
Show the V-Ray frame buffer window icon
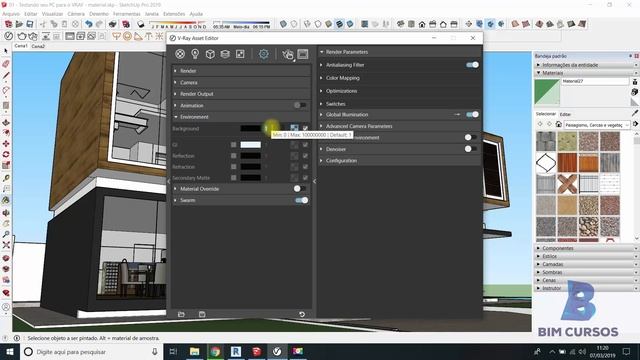point(303,54)
